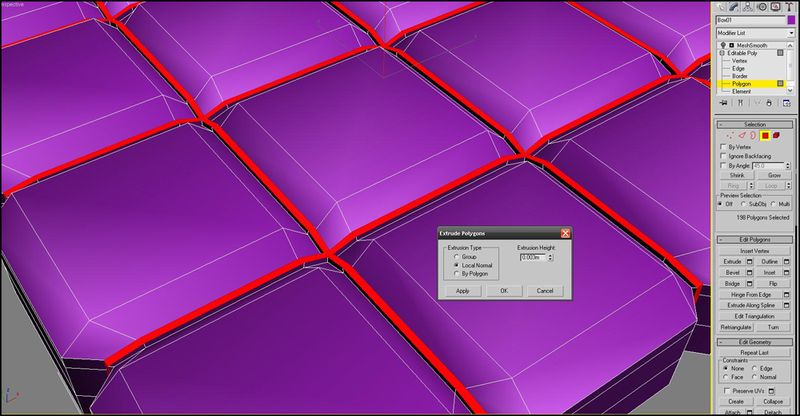Collapse Editable Poly tree node
This screenshot has width=800, height=416.
click(x=722, y=53)
